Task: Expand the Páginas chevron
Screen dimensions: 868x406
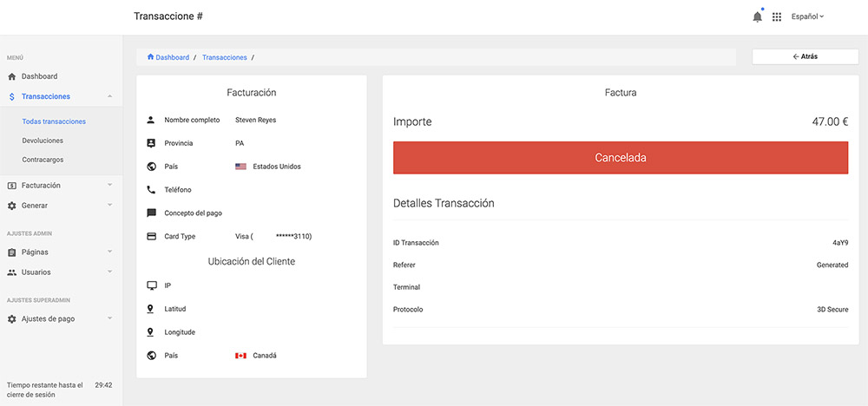Action: (x=109, y=251)
